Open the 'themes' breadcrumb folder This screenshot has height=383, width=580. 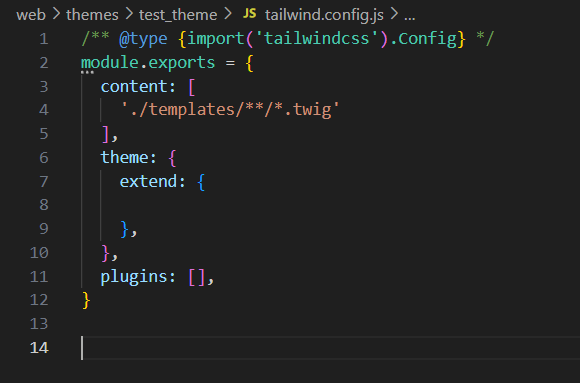click(x=92, y=15)
